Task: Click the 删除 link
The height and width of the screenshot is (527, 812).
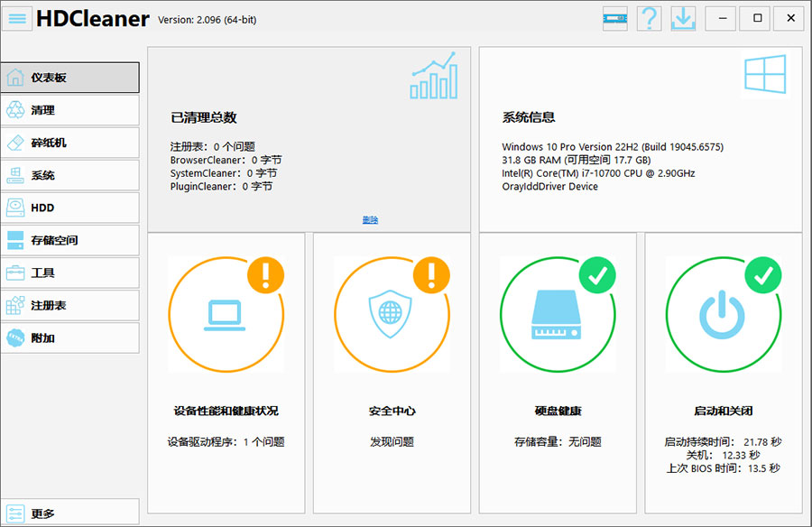Action: coord(370,219)
